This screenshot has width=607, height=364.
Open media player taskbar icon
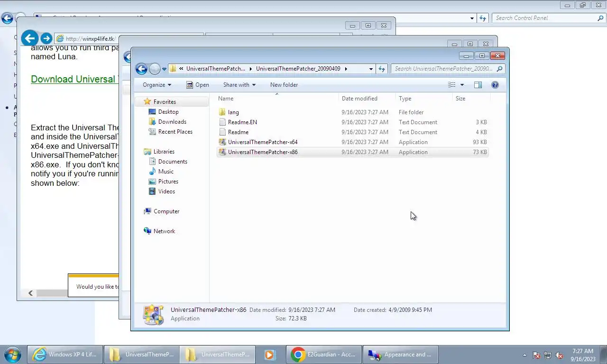click(270, 355)
